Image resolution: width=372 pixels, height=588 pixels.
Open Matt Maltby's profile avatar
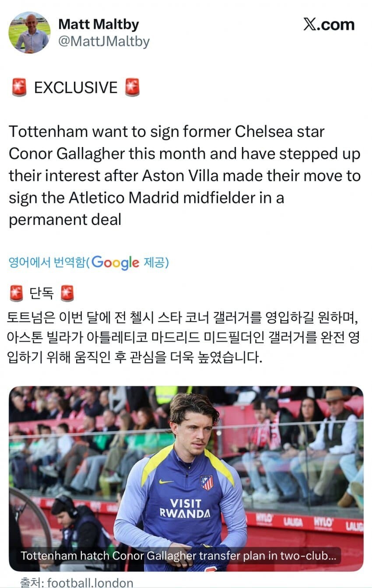point(29,32)
